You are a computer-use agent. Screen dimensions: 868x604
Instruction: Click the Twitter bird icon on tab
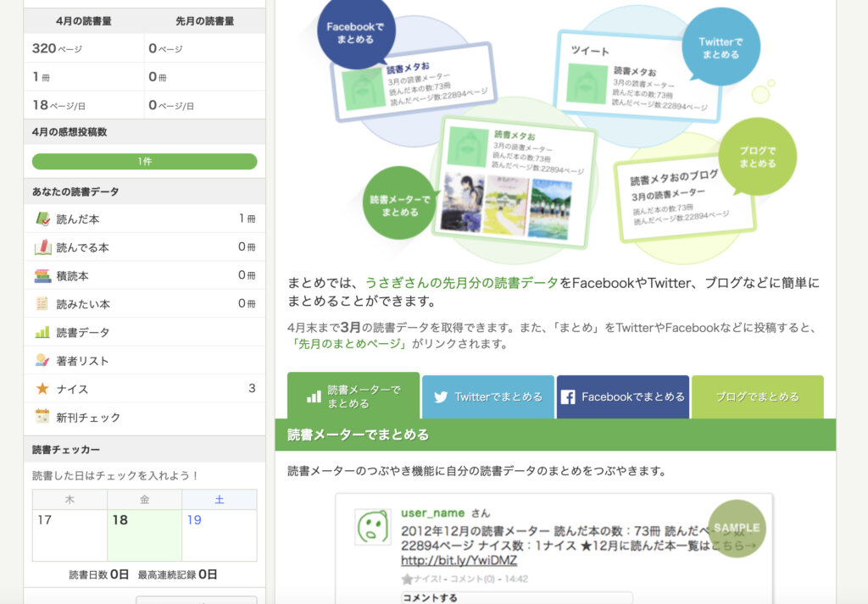click(441, 397)
